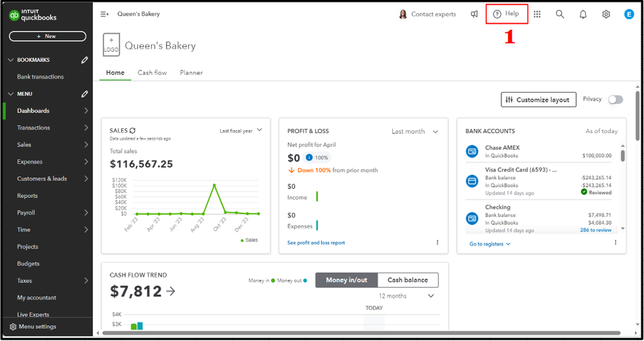Add a company logo placeholder
The height and width of the screenshot is (341, 644).
pyautogui.click(x=111, y=44)
